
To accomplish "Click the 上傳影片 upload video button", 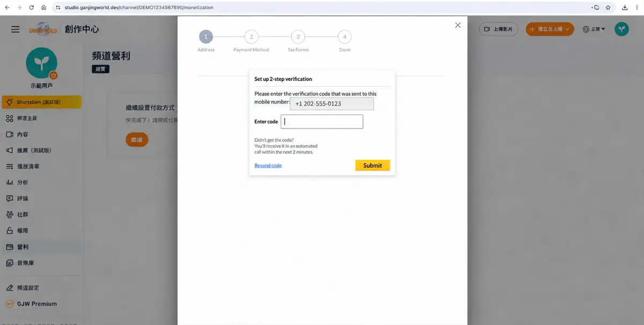I will pos(499,29).
